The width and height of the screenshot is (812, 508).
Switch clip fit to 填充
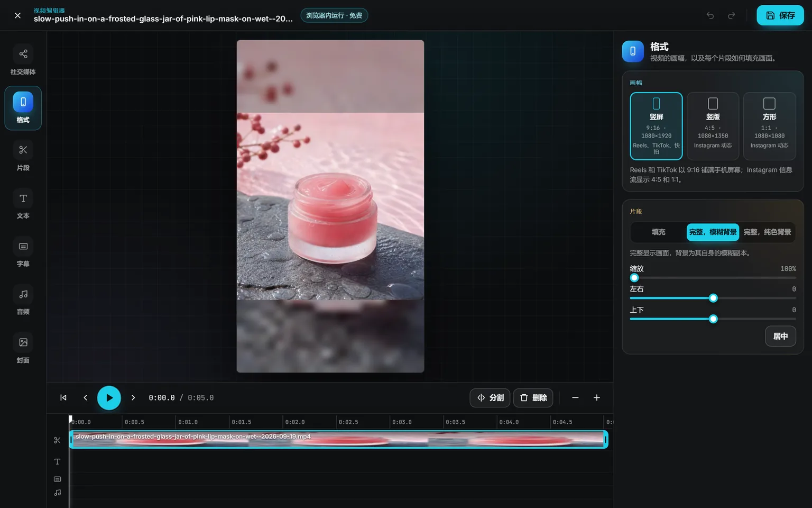coord(659,232)
